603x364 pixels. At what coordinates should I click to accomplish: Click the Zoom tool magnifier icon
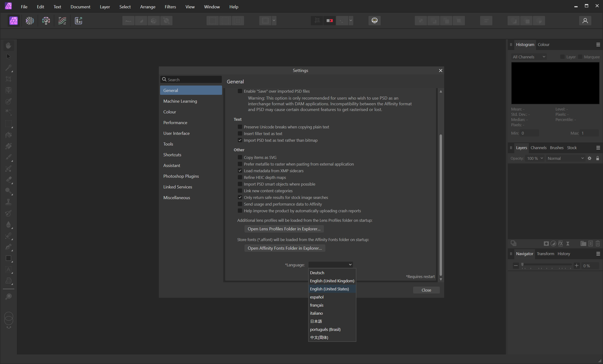(x=9, y=297)
